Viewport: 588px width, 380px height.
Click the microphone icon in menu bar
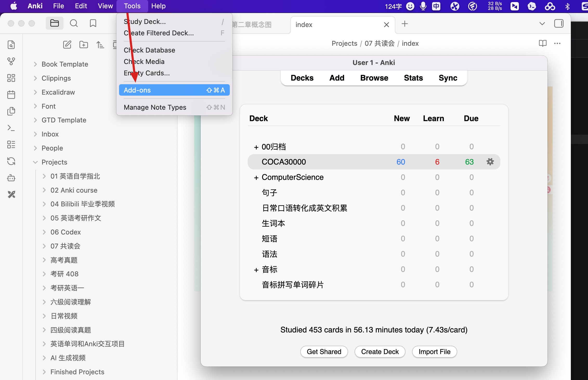coord(423,6)
